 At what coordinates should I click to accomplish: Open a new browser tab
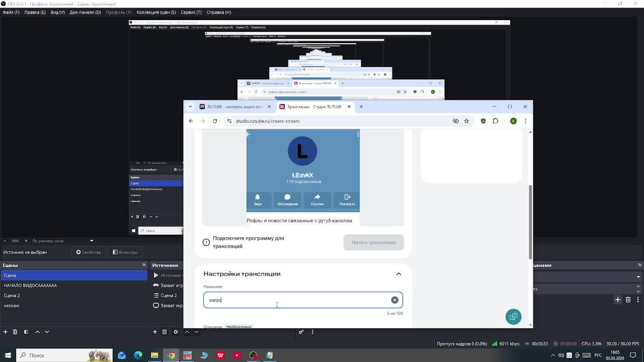coord(361,107)
